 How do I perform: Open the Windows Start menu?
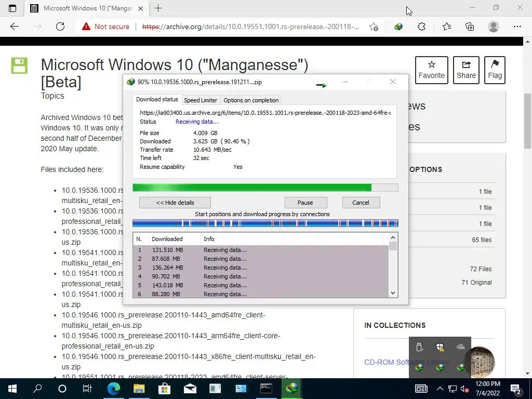(x=12, y=389)
